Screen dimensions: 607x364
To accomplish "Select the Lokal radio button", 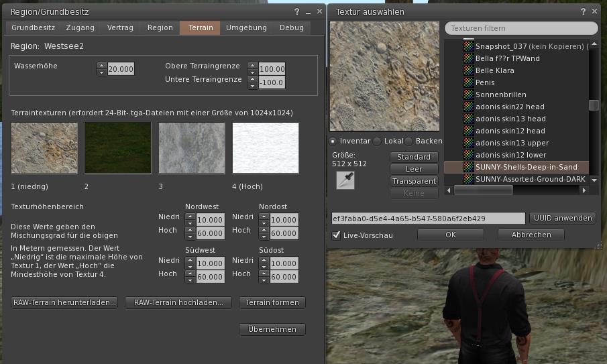I will pos(378,141).
